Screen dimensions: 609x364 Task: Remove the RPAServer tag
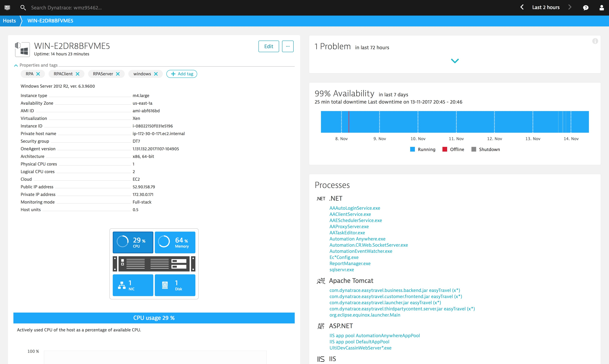pyautogui.click(x=118, y=74)
